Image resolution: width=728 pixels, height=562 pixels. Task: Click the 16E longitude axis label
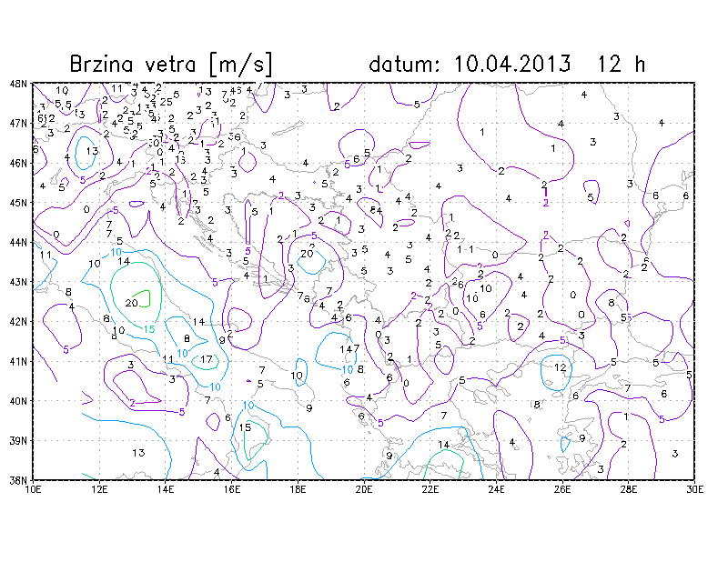pyautogui.click(x=232, y=489)
